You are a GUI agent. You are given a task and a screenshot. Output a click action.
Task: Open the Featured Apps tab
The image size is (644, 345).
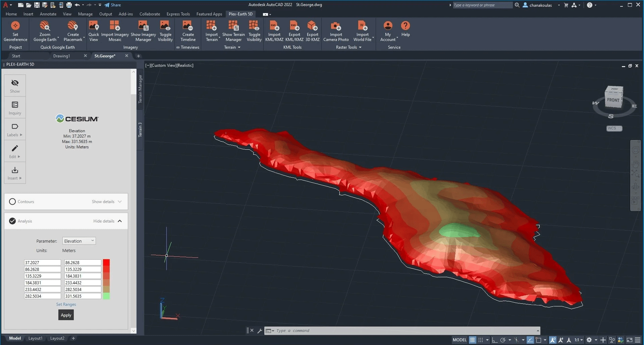pos(209,14)
